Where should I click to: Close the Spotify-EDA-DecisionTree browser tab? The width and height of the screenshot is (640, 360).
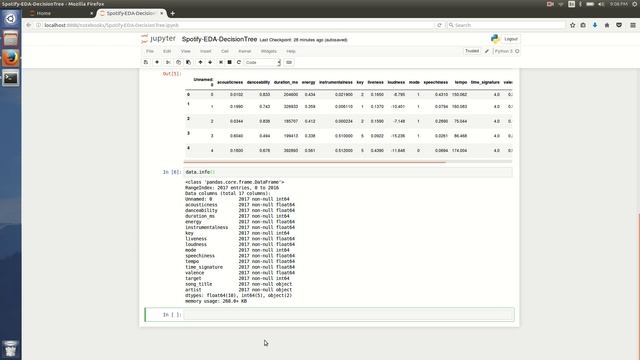(x=162, y=13)
